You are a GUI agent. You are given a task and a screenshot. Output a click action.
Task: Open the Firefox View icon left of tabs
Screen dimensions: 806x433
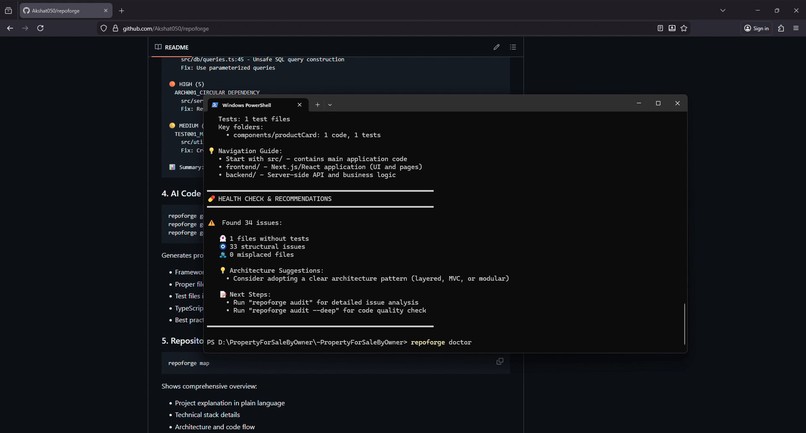click(8, 10)
